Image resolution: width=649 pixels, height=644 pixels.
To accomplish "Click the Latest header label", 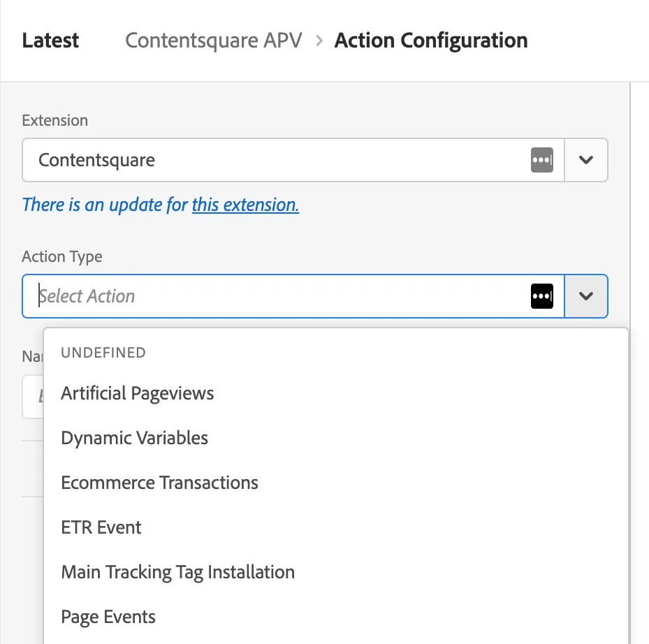I will (x=50, y=41).
